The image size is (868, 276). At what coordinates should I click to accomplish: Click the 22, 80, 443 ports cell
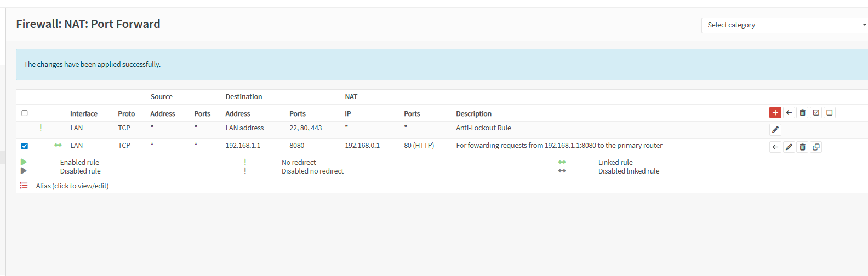[x=306, y=128]
